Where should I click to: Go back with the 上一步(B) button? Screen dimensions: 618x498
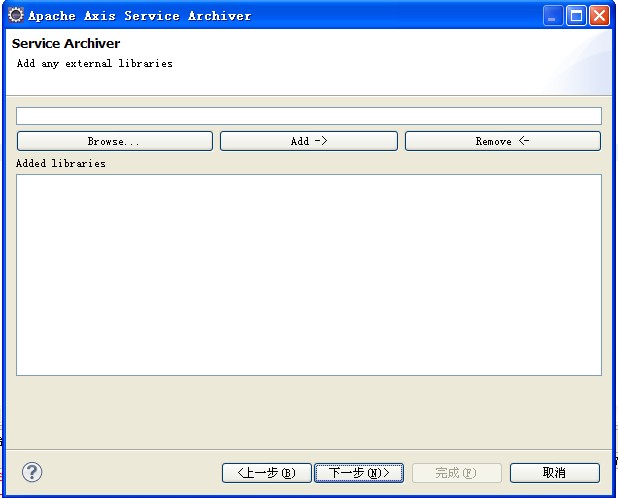(266, 473)
